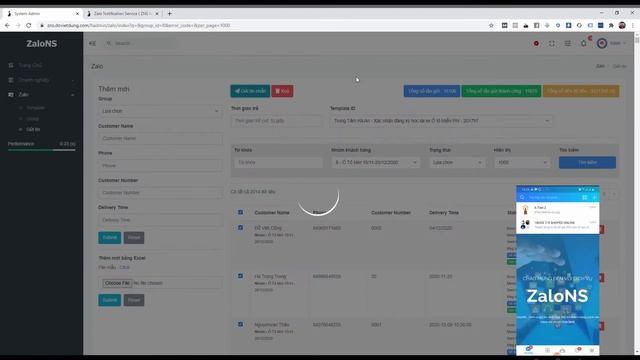Open the settings sliders icon in the header
640x360 pixels.
[568, 43]
